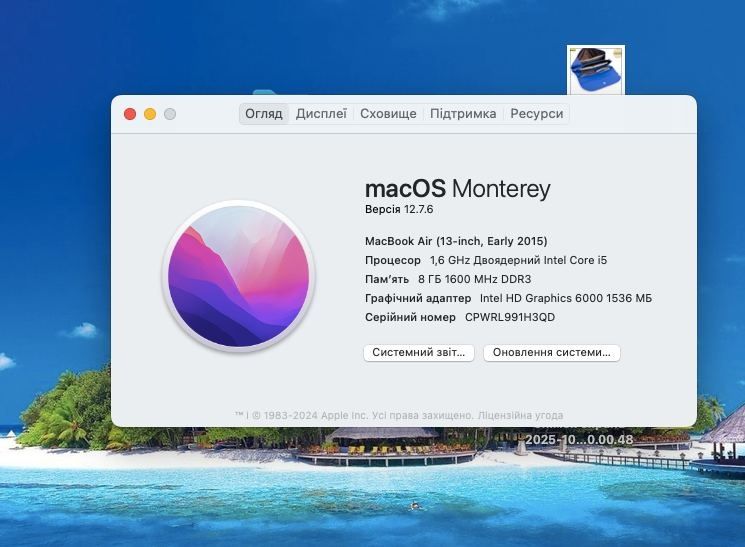Select the MacBook Air (13-inch, Early 2015) text

(456, 241)
